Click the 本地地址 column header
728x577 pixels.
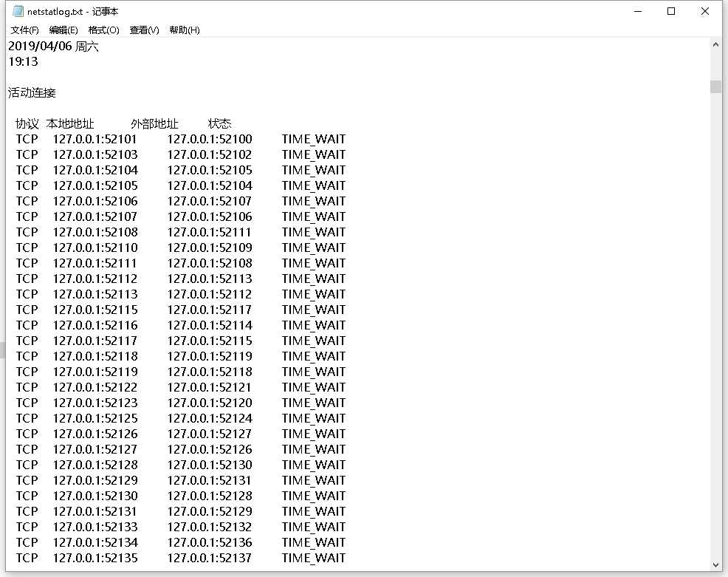click(x=70, y=124)
